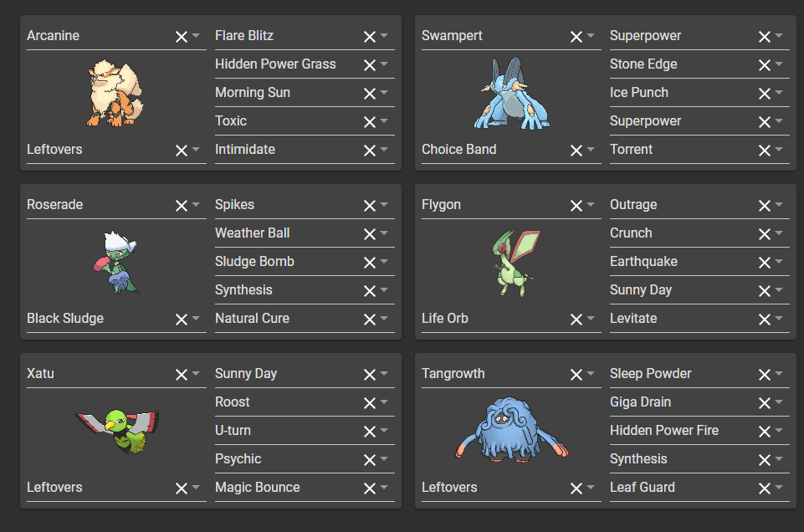Click the Roserade sprite image
Viewport: 804px width, 532px height.
click(x=116, y=262)
